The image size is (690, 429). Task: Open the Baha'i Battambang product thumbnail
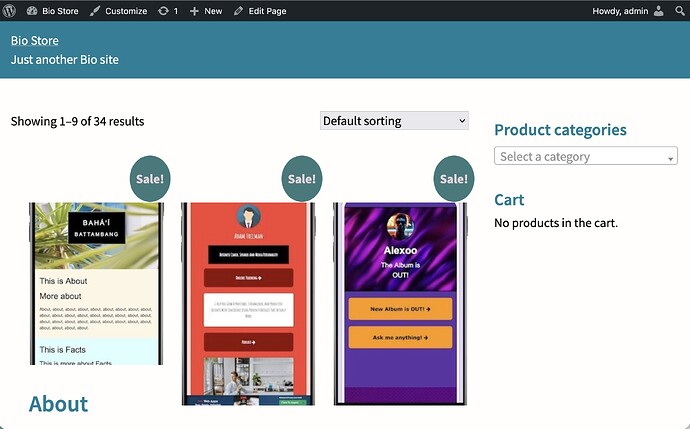[96, 283]
